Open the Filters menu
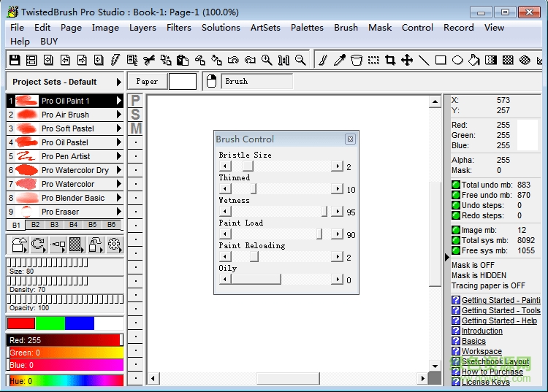Viewport: 548px width, 392px height. [178, 28]
